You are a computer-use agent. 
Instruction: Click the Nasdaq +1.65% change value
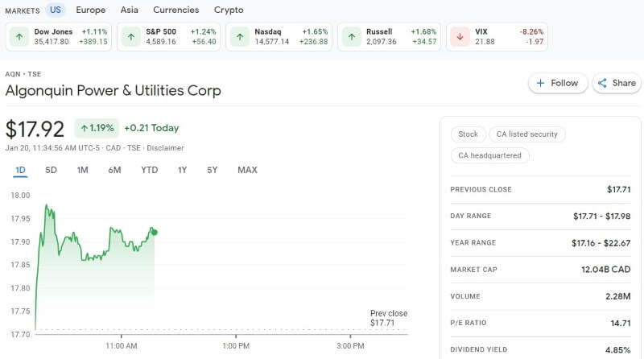pos(315,31)
